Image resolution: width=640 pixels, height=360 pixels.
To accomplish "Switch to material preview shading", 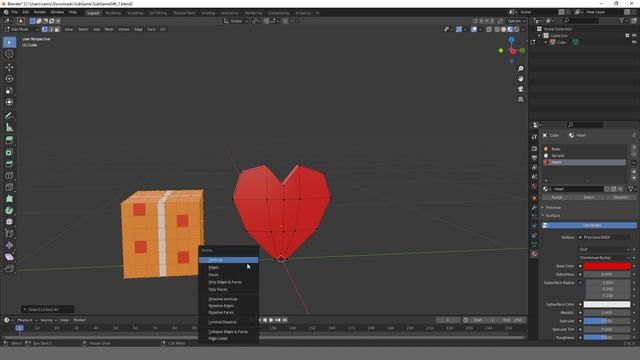I will [x=510, y=29].
